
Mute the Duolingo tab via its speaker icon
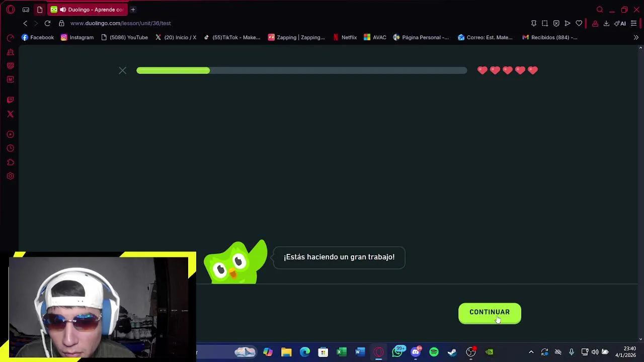(x=63, y=10)
